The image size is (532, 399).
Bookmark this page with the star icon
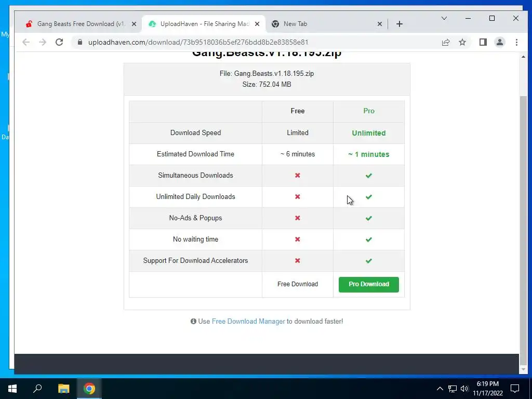point(462,42)
